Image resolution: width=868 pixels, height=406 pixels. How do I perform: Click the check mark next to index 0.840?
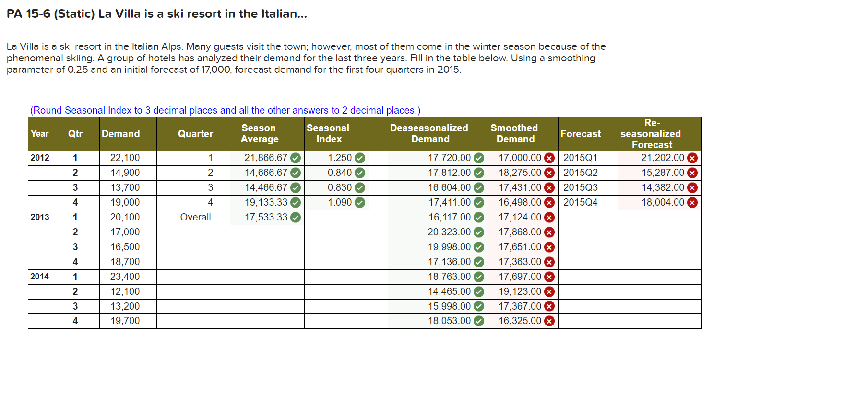(x=360, y=173)
